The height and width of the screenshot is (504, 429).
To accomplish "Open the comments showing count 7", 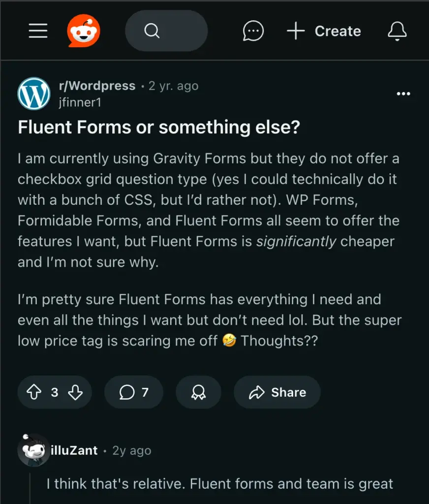I will click(133, 392).
